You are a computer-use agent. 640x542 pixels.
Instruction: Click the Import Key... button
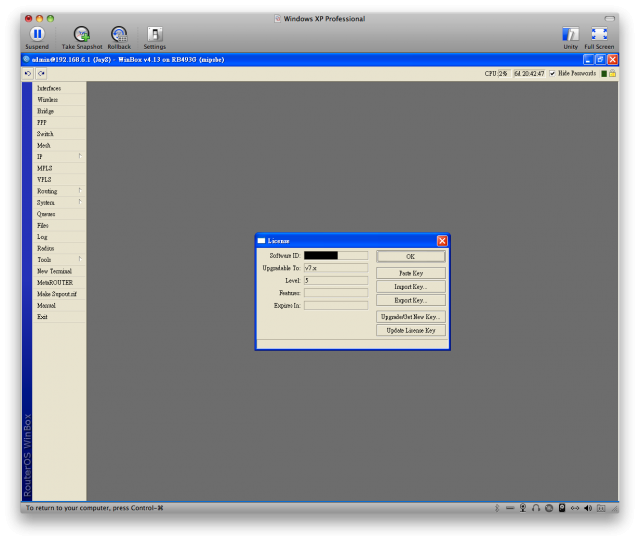pos(411,287)
